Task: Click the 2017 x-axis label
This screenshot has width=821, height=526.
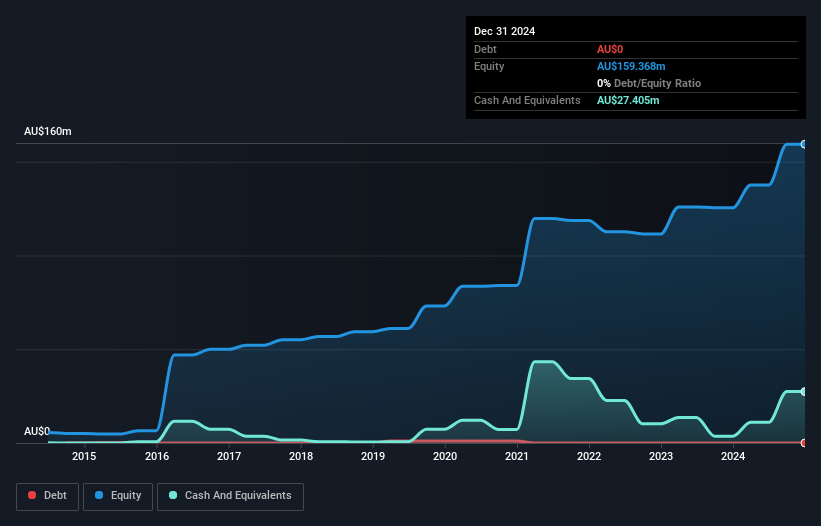Action: 229,456
